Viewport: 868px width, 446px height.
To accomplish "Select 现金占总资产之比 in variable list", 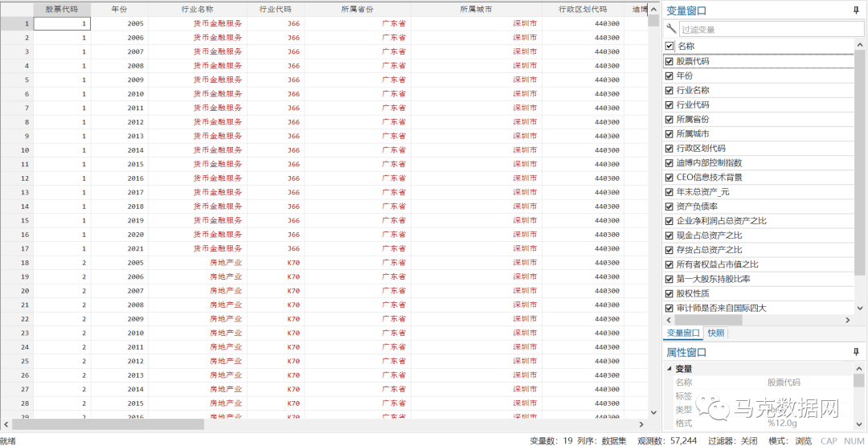I will (x=709, y=235).
